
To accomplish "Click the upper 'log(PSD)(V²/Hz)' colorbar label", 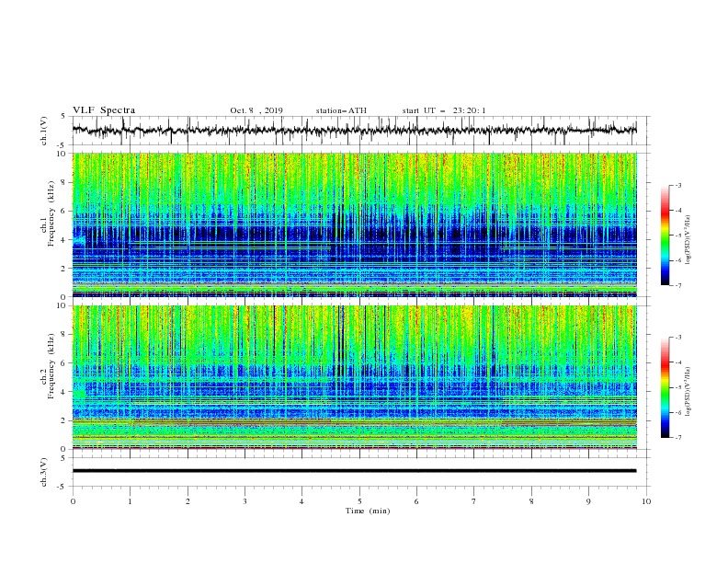I will coord(688,239).
